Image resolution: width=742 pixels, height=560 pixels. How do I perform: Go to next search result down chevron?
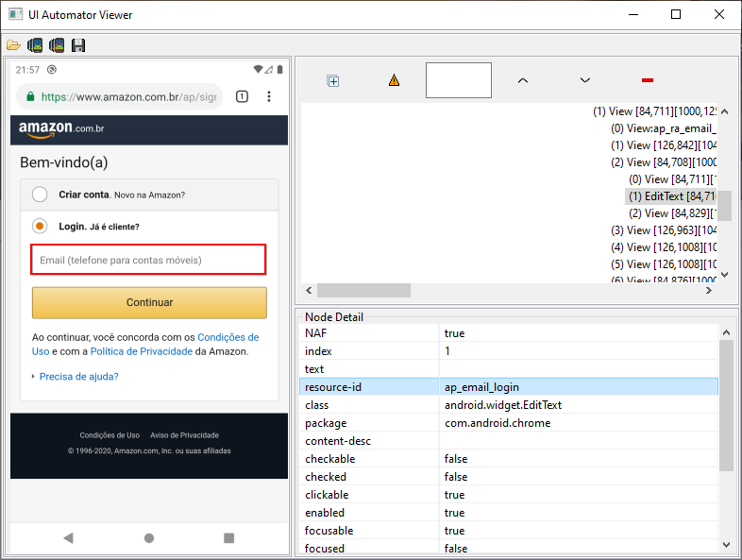coord(585,80)
